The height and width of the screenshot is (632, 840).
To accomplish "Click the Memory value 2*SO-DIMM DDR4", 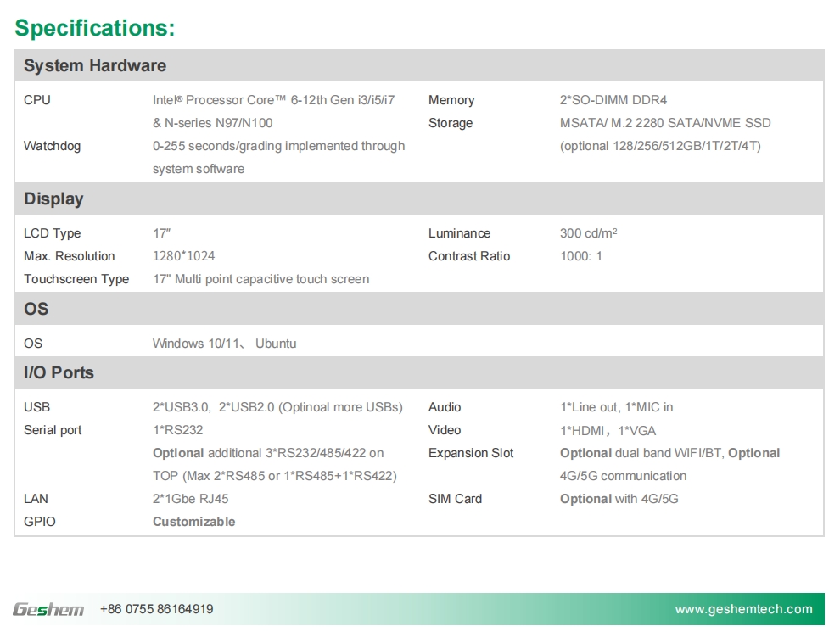I will click(613, 100).
